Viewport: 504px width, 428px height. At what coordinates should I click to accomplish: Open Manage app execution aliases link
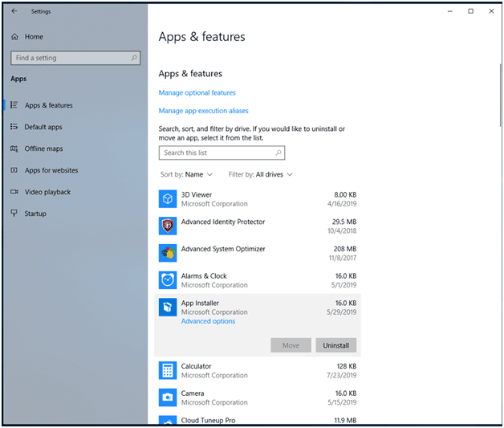(x=204, y=111)
